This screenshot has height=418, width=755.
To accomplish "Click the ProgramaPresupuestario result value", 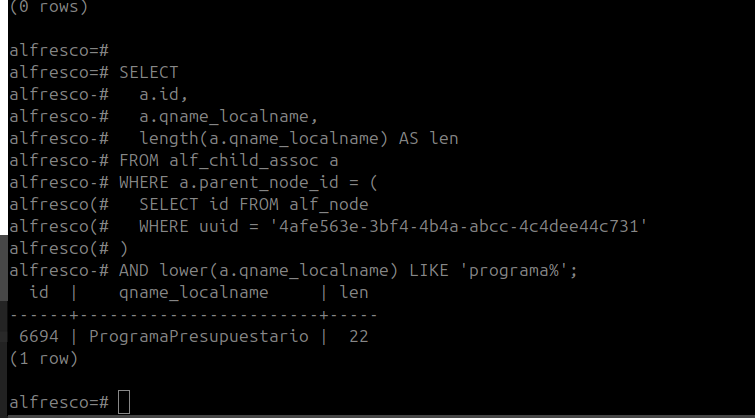I will pos(199,336).
